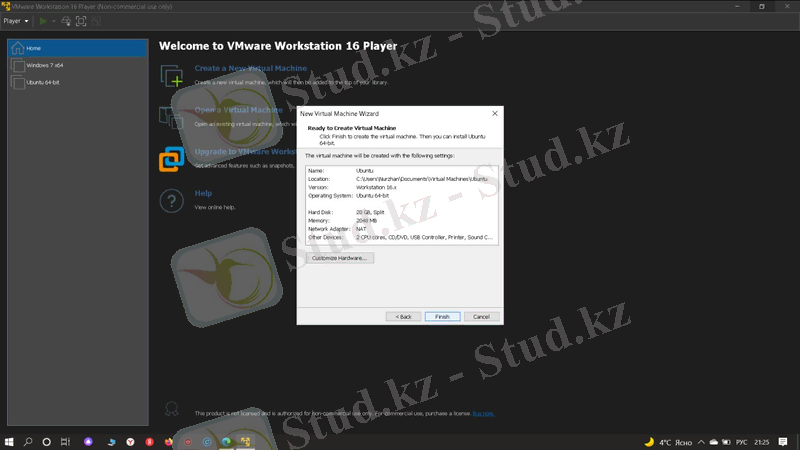Open the red Yandex taskbar icon
800x450 pixels.
149,442
